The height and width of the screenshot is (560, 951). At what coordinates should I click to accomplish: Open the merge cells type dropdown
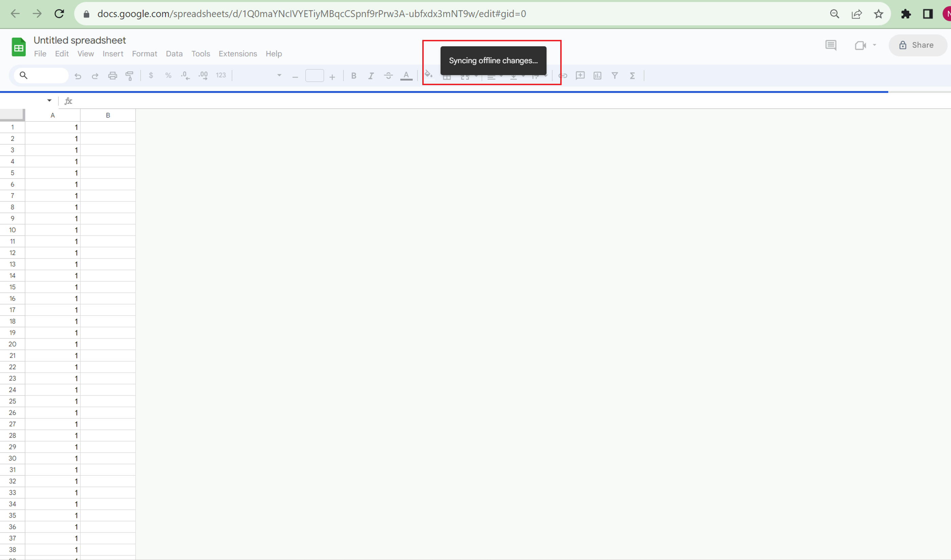(x=476, y=76)
